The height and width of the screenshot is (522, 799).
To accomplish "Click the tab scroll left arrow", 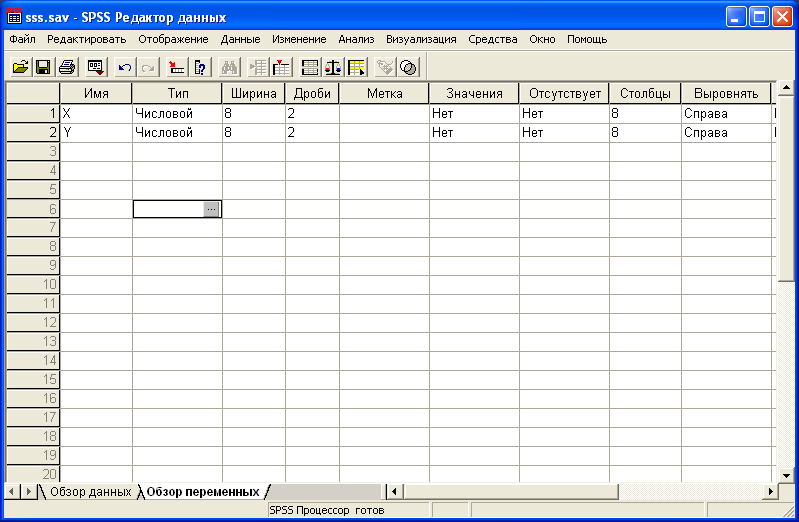I will (x=12, y=492).
